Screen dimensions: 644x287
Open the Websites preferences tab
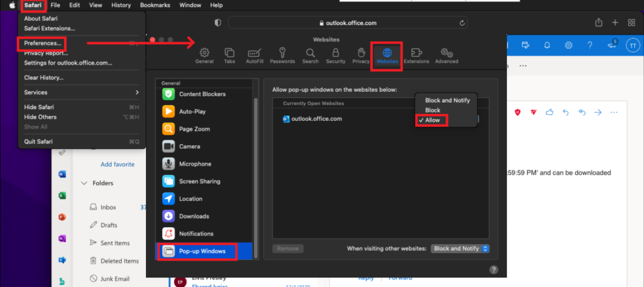point(387,55)
